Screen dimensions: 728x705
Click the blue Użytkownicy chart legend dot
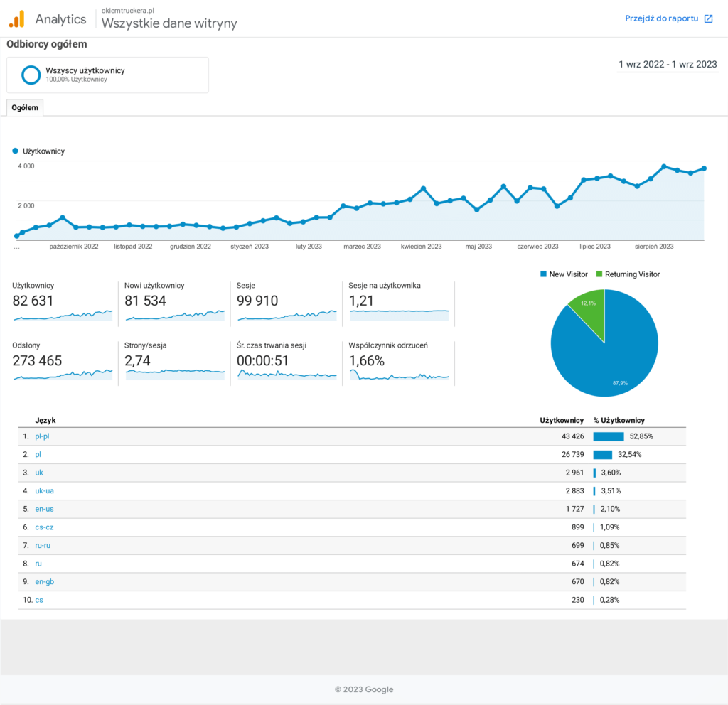pos(15,151)
